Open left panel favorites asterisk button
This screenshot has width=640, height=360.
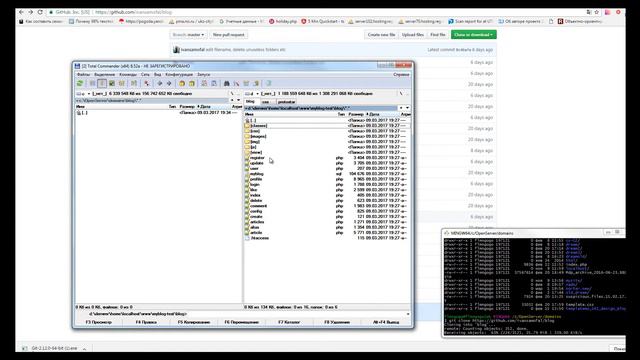232,100
